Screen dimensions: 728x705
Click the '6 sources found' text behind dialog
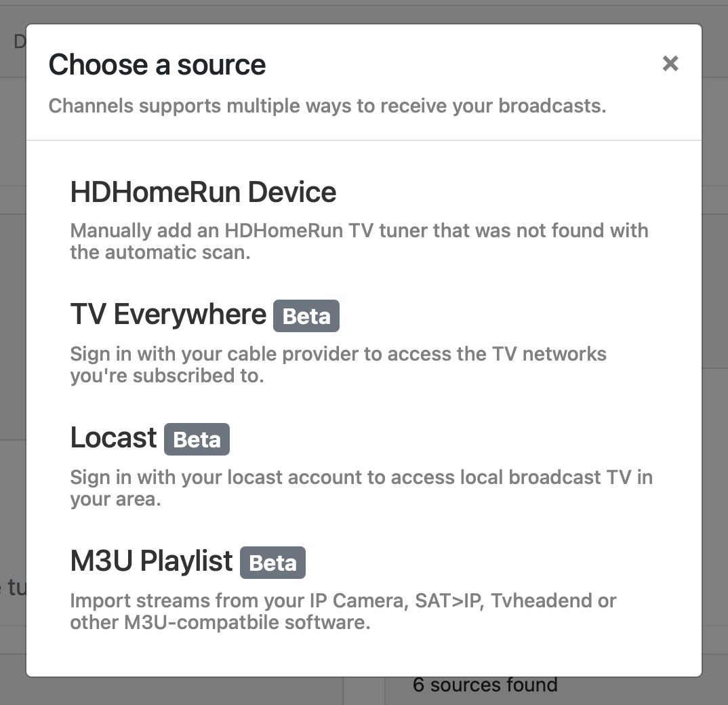pos(485,685)
